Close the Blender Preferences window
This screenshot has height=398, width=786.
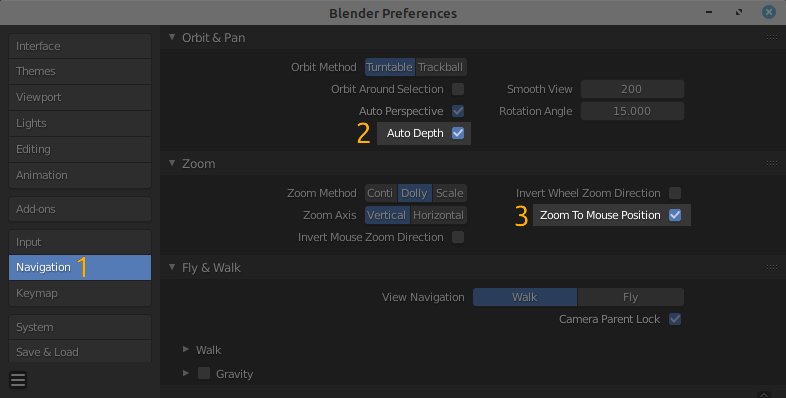pyautogui.click(x=769, y=12)
